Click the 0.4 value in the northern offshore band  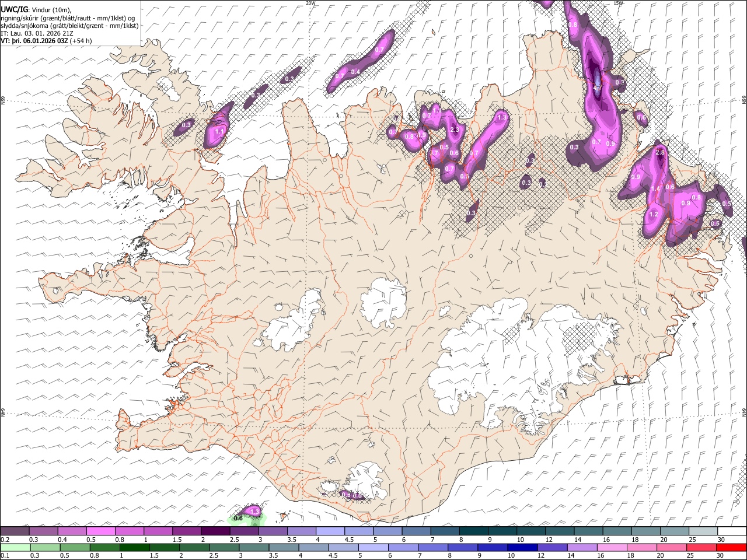coord(355,72)
